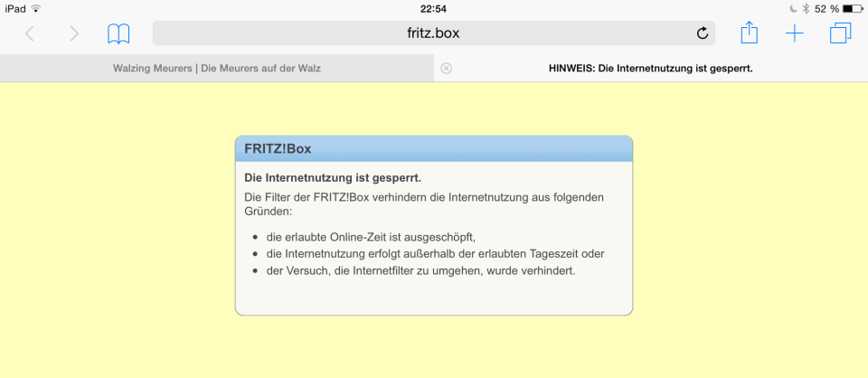The image size is (868, 378).
Task: Tap the Do Not Disturb moon icon
Action: [x=795, y=8]
